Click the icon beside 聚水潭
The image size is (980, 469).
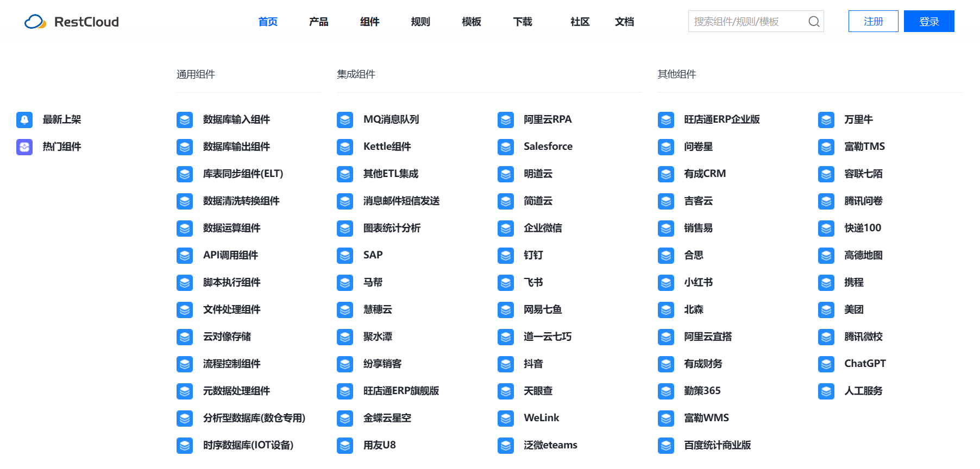click(x=345, y=337)
